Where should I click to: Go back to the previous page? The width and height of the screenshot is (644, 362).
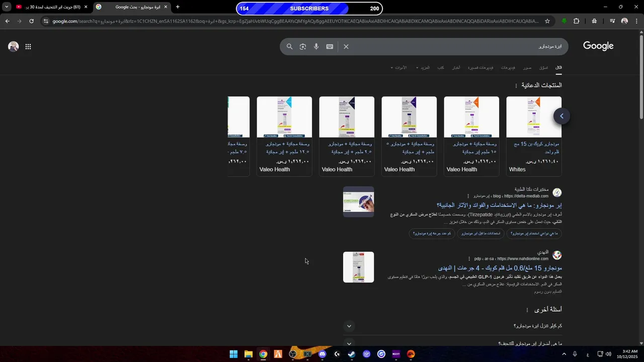click(7, 21)
